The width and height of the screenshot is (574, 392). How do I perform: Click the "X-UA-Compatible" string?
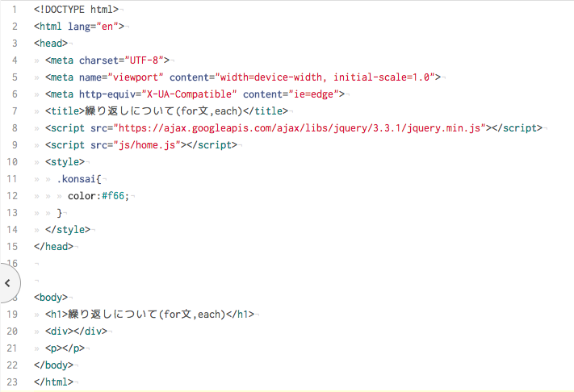[x=189, y=94]
